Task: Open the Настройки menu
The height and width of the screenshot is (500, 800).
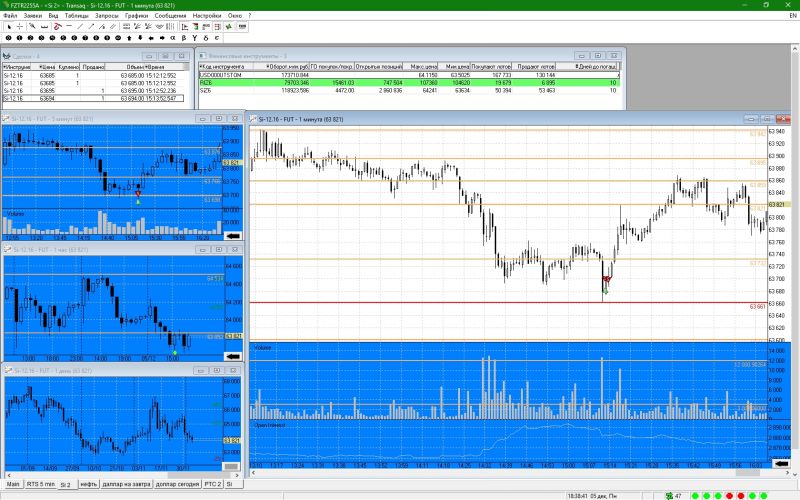Action: coord(207,15)
